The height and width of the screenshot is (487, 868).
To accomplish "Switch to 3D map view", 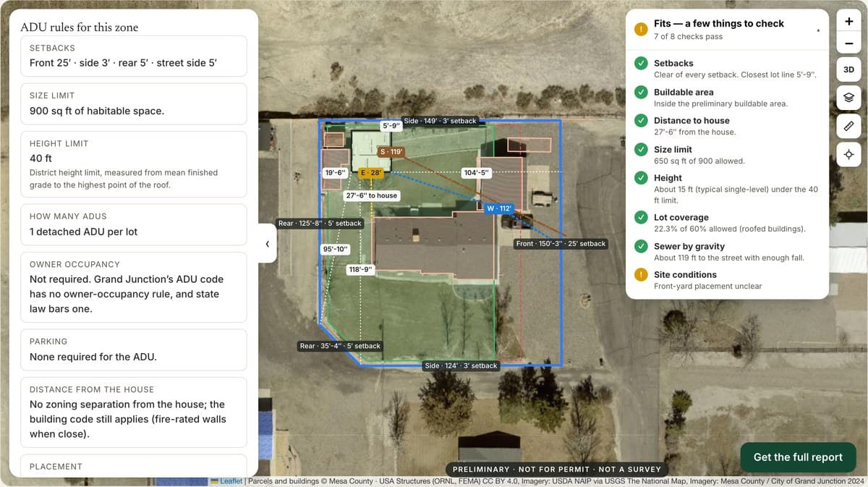I will 849,69.
